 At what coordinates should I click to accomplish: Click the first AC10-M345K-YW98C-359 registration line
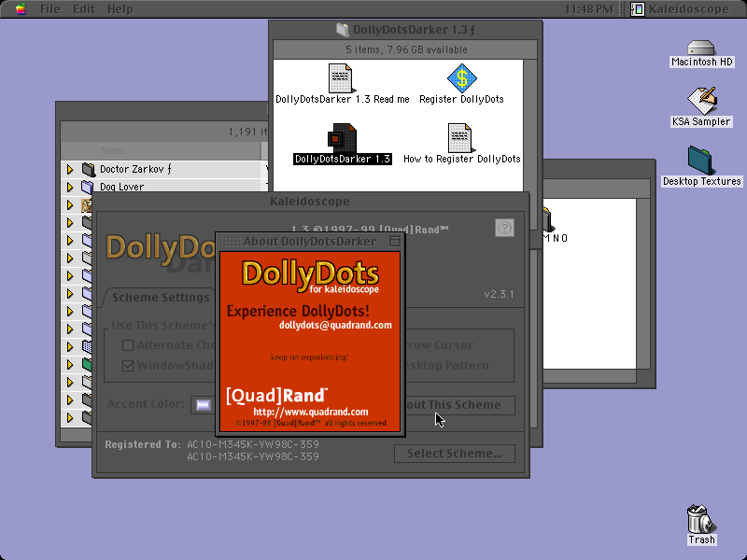point(253,444)
